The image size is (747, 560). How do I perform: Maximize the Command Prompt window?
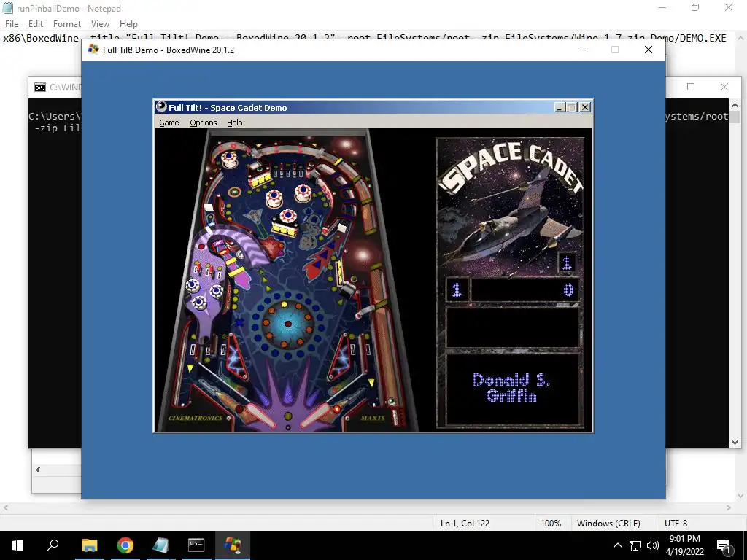(x=691, y=87)
